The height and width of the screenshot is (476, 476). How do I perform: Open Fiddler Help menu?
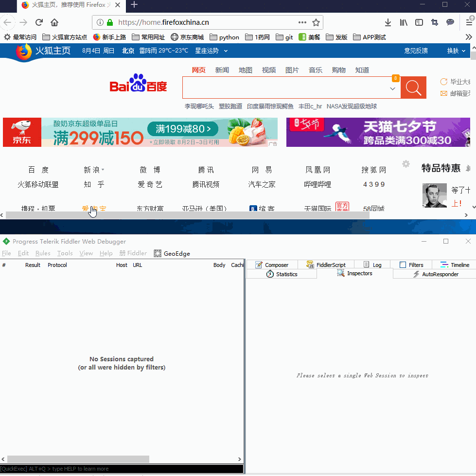[x=106, y=253]
